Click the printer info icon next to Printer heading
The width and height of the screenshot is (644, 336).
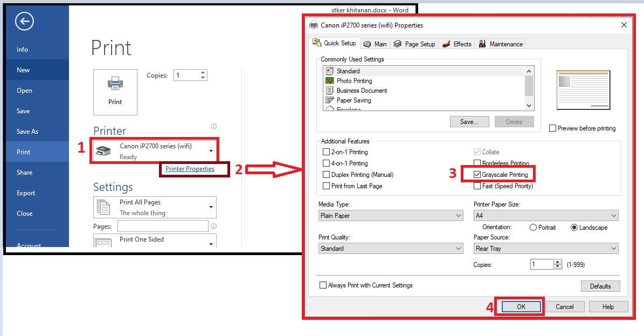[x=213, y=126]
